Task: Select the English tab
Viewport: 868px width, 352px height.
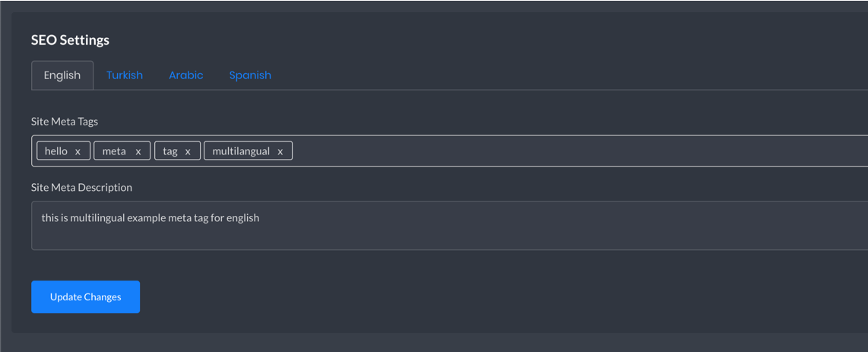Action: coord(62,75)
